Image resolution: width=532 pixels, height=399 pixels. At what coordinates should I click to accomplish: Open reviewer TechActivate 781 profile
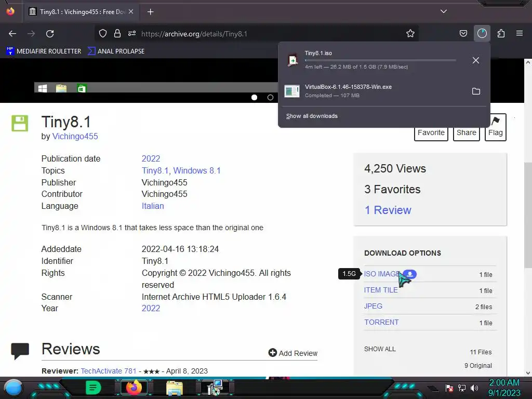(108, 371)
